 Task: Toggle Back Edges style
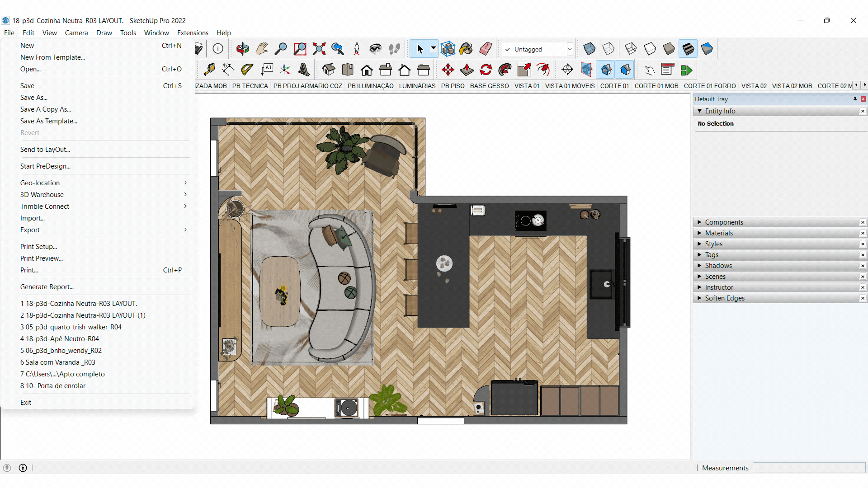[x=608, y=49]
